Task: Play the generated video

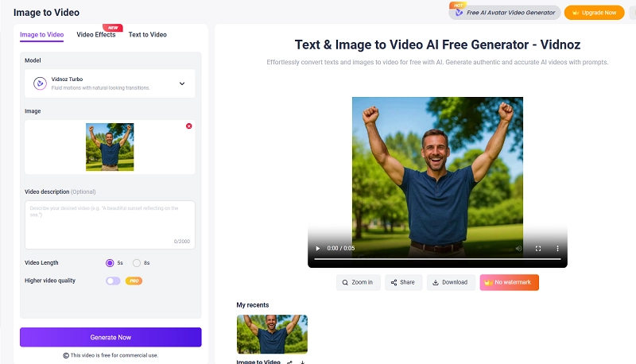Action: click(x=318, y=248)
